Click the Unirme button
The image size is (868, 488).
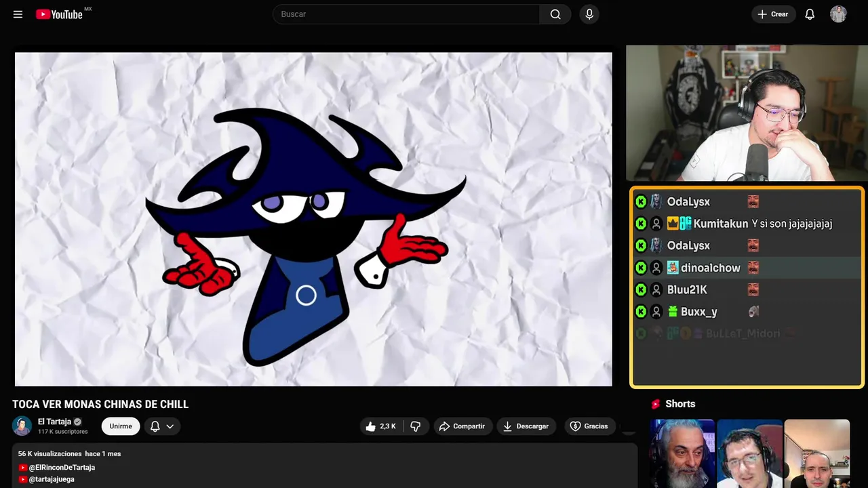click(121, 426)
